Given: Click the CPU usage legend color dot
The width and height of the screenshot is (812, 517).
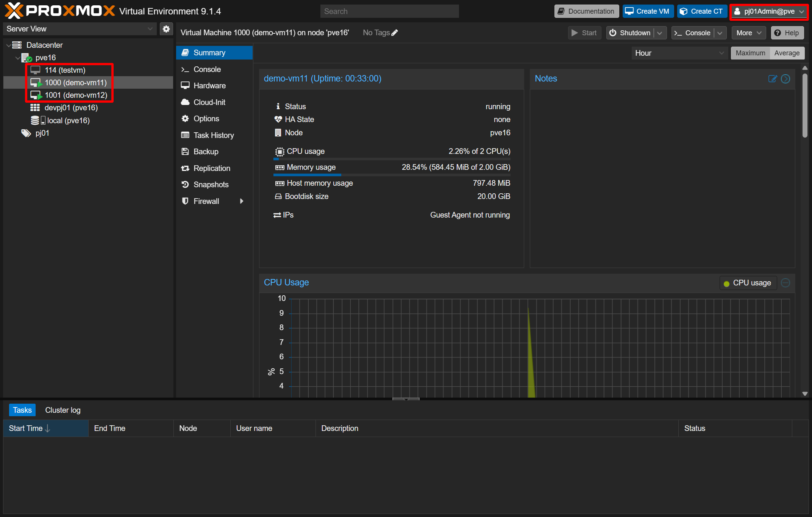Looking at the screenshot, I should [726, 283].
